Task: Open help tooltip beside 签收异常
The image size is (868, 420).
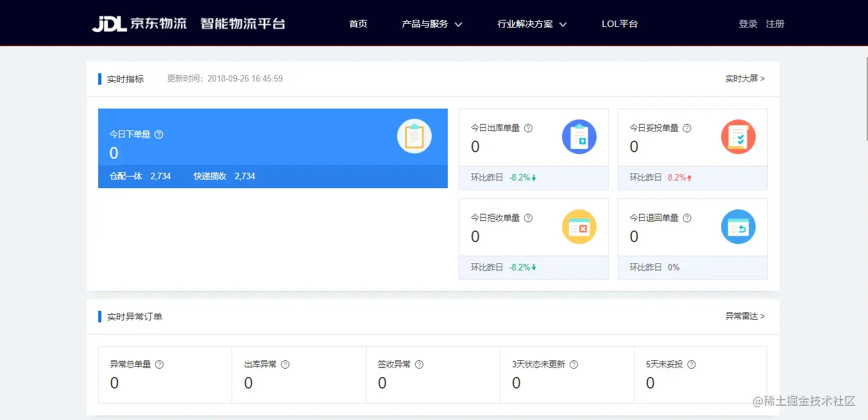Action: (420, 364)
